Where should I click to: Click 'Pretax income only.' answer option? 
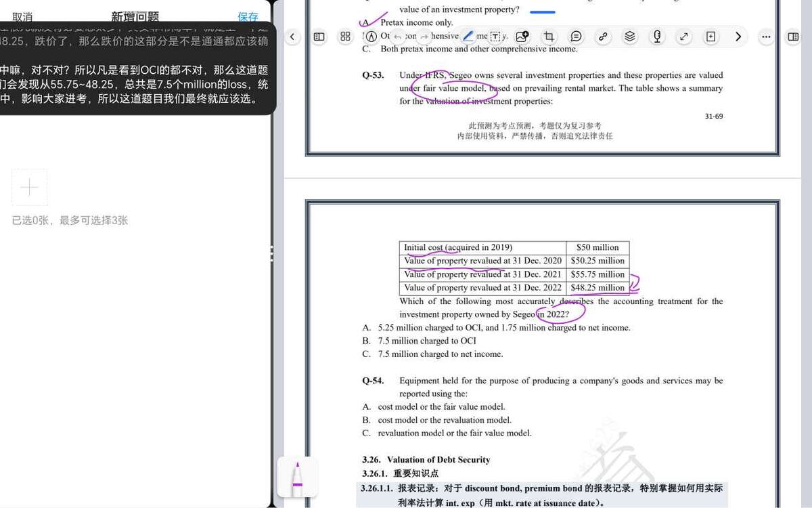tap(407, 22)
